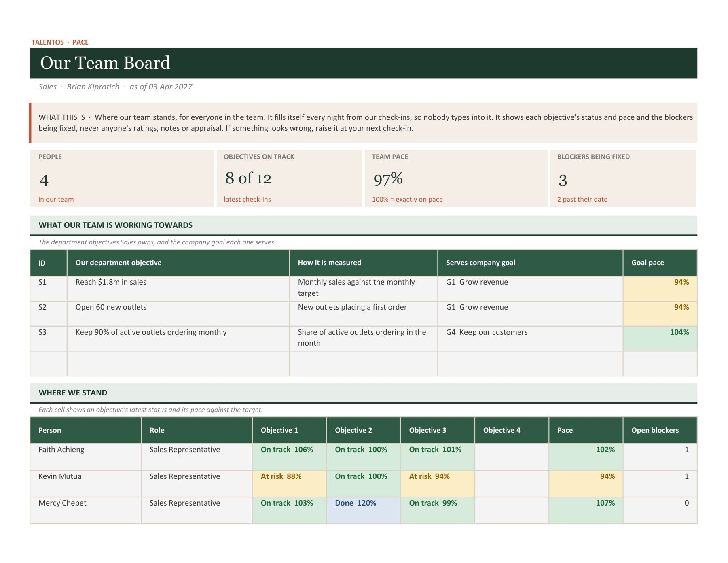The image size is (728, 563).
Task: Select the PEOPLE card value 4
Action: pyautogui.click(x=44, y=180)
